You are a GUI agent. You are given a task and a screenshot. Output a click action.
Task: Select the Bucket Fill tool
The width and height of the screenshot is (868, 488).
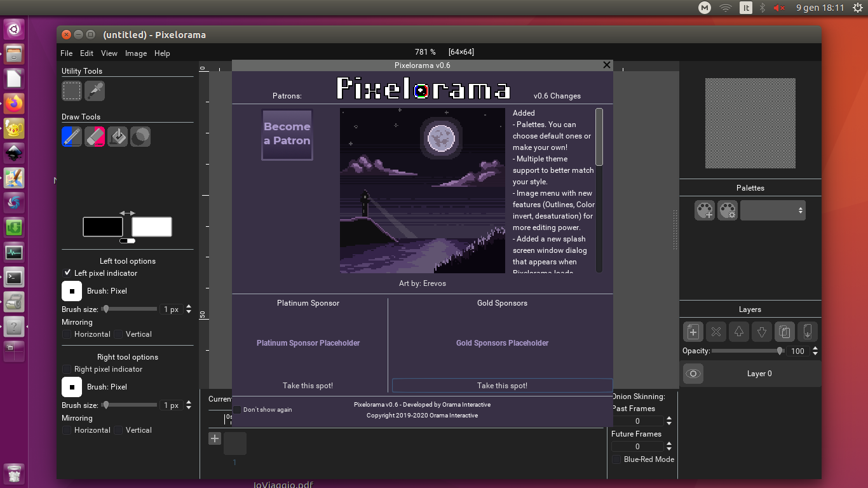coord(118,137)
